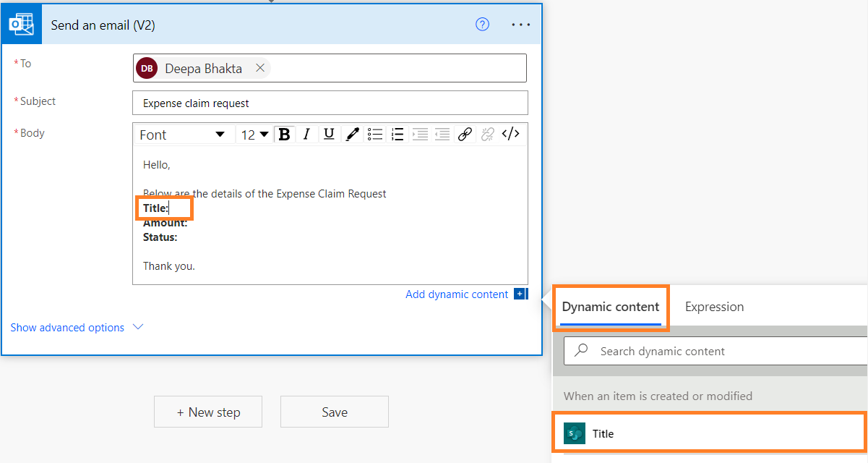Image resolution: width=868 pixels, height=463 pixels.
Task: Switch to HTML code view
Action: (510, 134)
